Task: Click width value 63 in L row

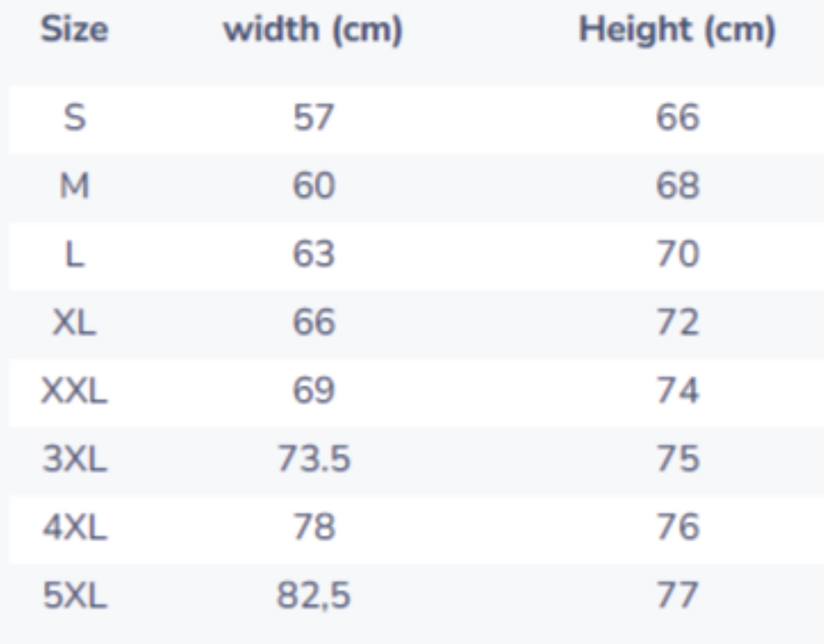Action: point(313,254)
